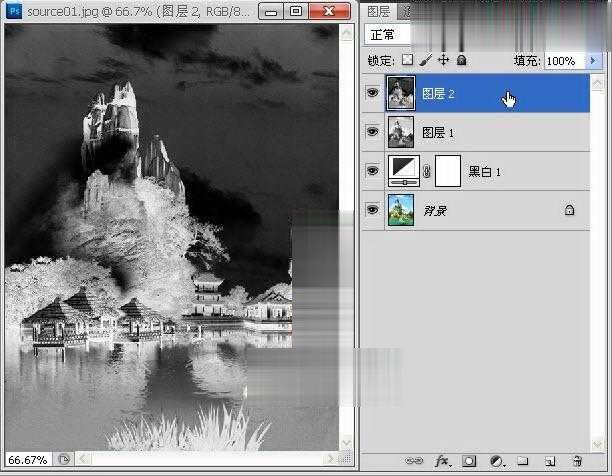This screenshot has height=476, width=612.
Task: Delete layer with trash icon
Action: coord(577,461)
